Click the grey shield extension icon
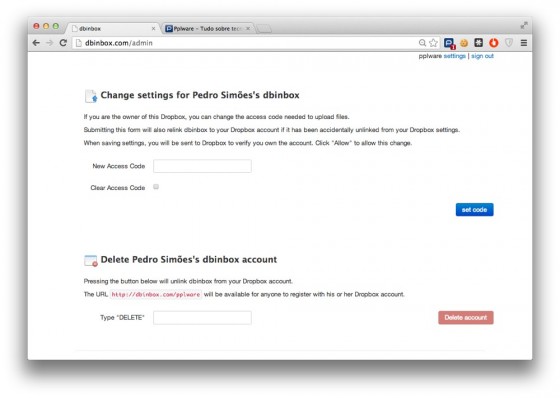The height and width of the screenshot is (398, 560). click(509, 43)
